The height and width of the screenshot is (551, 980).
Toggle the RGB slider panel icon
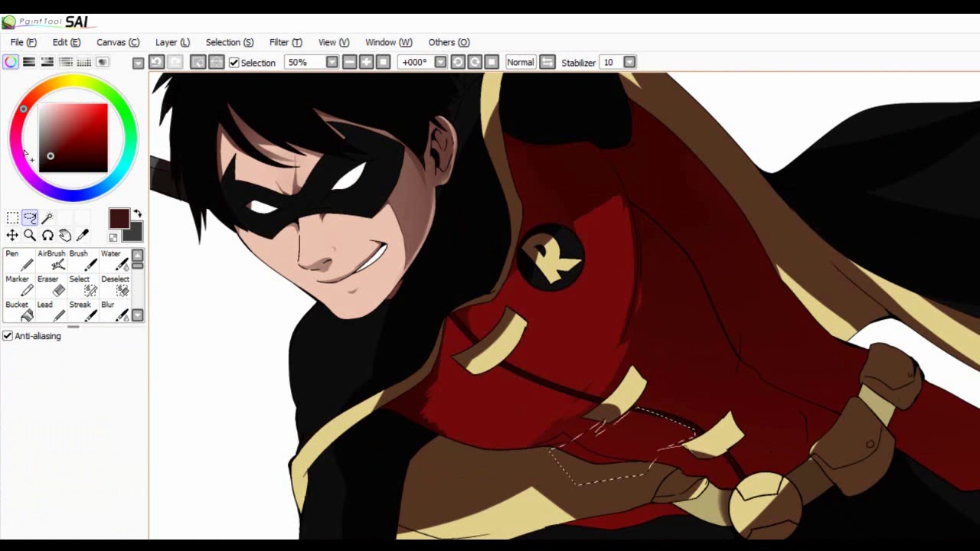pyautogui.click(x=29, y=62)
